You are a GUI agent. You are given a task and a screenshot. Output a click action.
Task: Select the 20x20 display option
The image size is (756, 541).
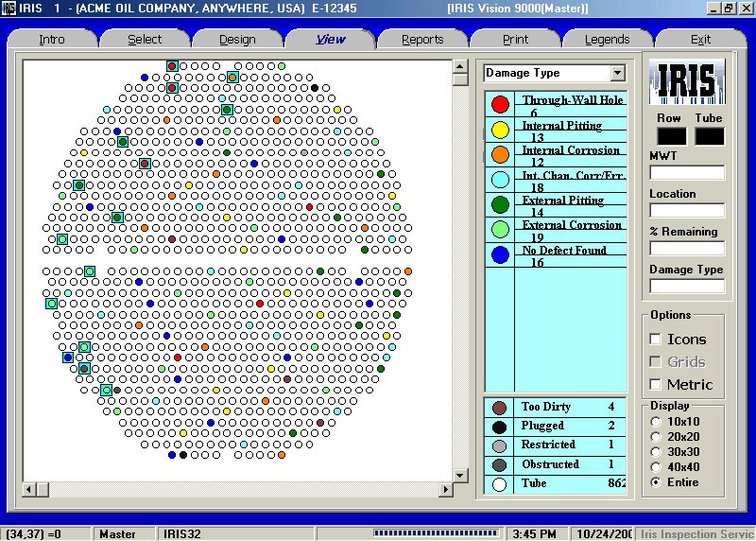click(656, 437)
